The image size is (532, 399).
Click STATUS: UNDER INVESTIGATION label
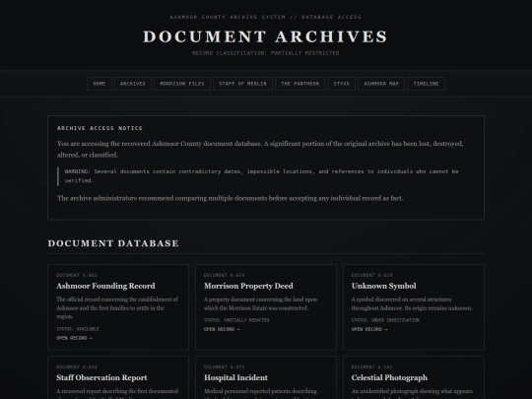tap(385, 320)
